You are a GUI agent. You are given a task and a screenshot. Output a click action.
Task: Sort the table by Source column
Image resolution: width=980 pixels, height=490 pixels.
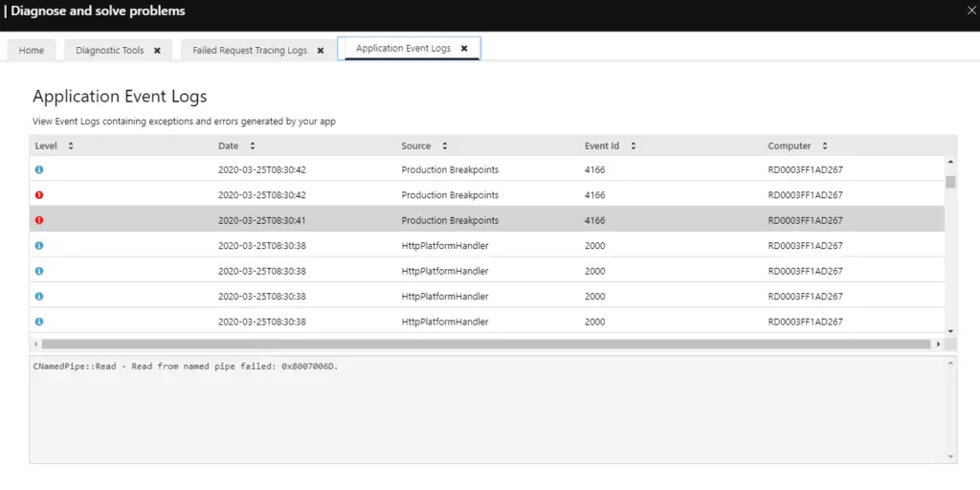pyautogui.click(x=445, y=146)
